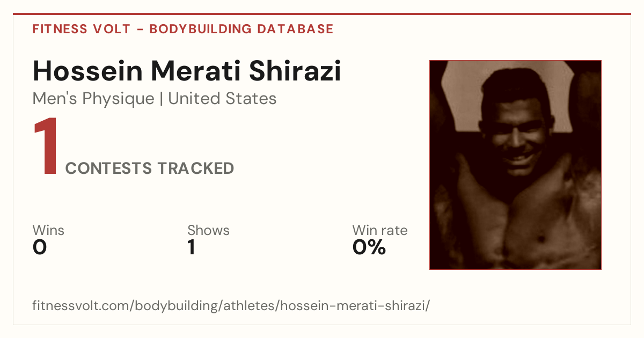Click the United States country label
The height and width of the screenshot is (338, 644).
[222, 99]
